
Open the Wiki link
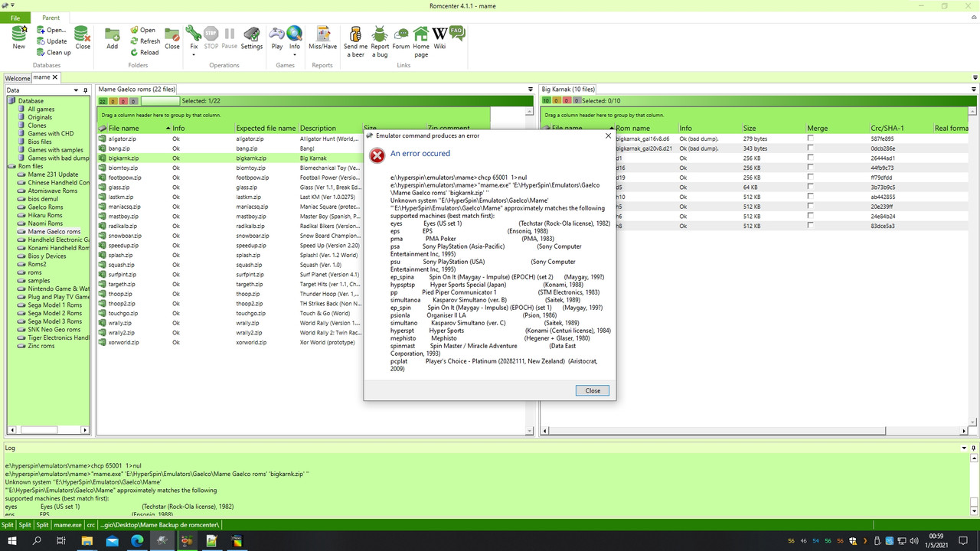(x=439, y=37)
